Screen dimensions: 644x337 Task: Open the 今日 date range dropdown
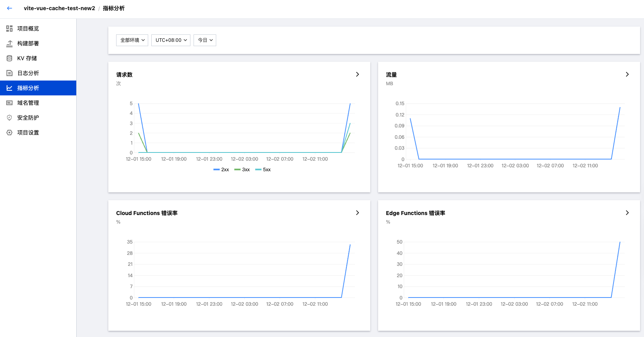[x=205, y=40]
